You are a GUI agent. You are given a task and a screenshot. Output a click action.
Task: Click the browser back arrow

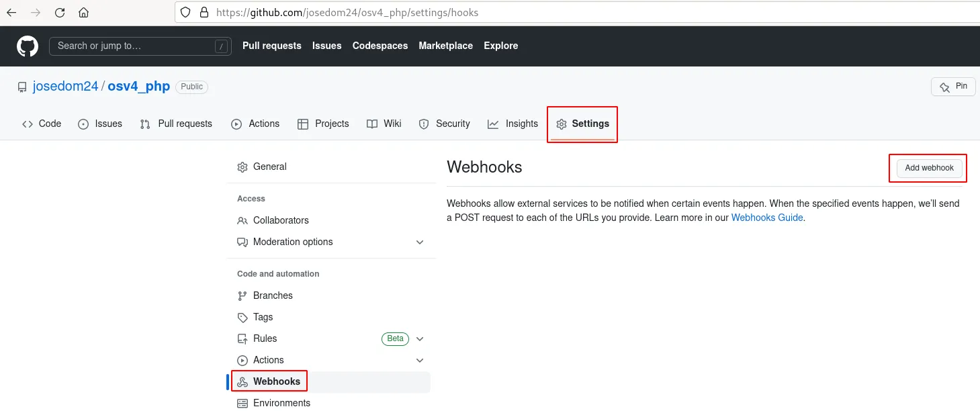pos(11,13)
